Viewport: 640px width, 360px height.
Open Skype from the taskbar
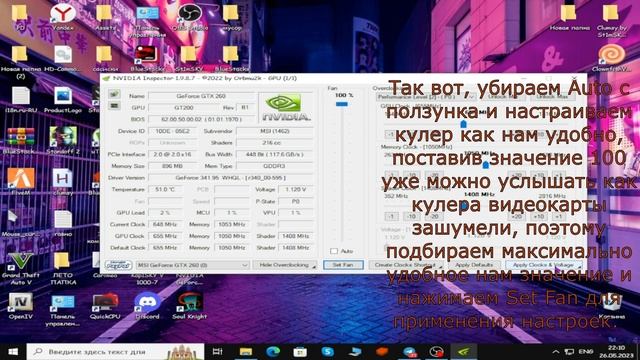pos(327,351)
